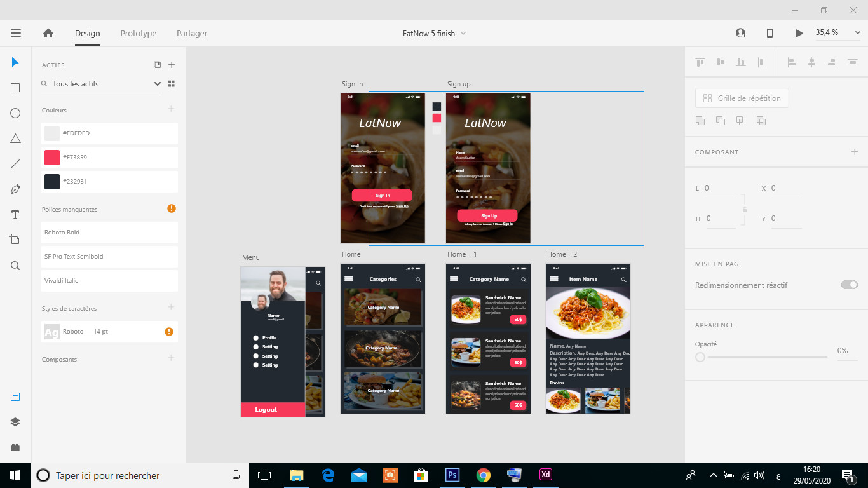Image resolution: width=868 pixels, height=488 pixels.
Task: Click the invite to document icon
Action: click(740, 33)
